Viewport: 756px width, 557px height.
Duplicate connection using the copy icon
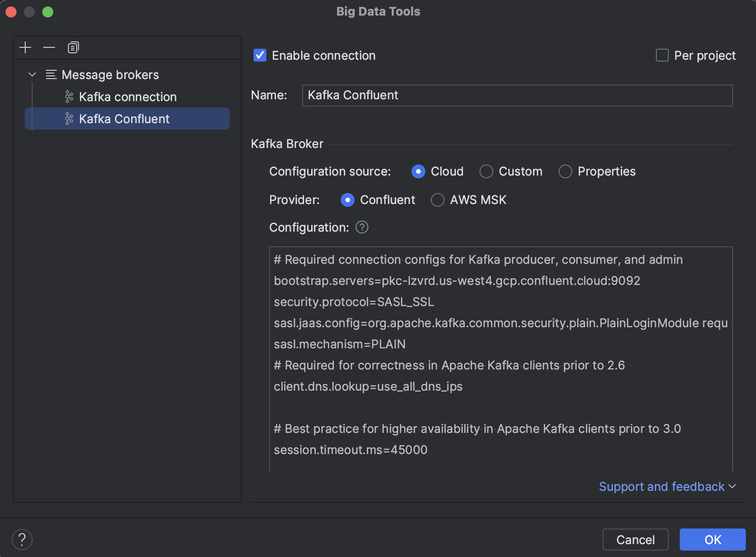pyautogui.click(x=73, y=47)
